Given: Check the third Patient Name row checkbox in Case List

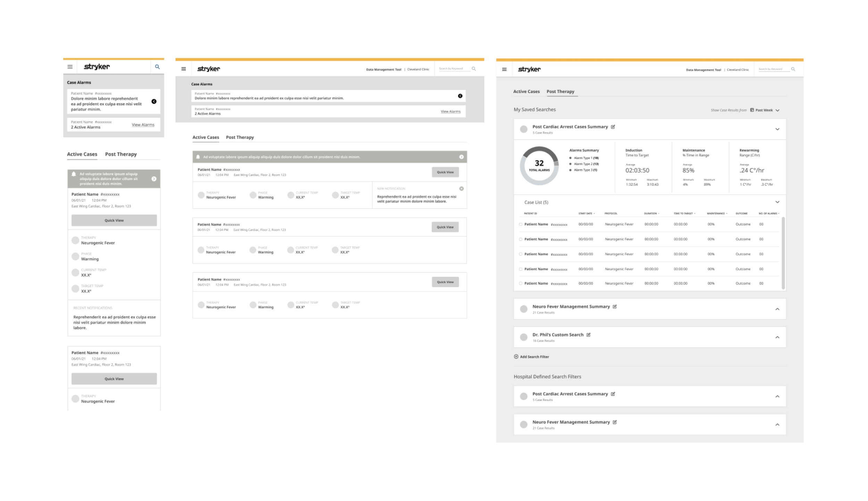Looking at the screenshot, I should tap(520, 254).
